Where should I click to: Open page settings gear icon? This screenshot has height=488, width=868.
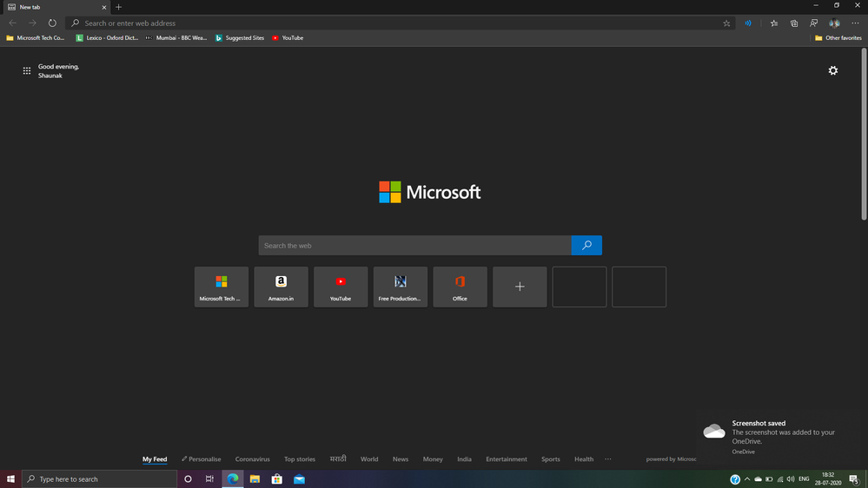[x=832, y=70]
